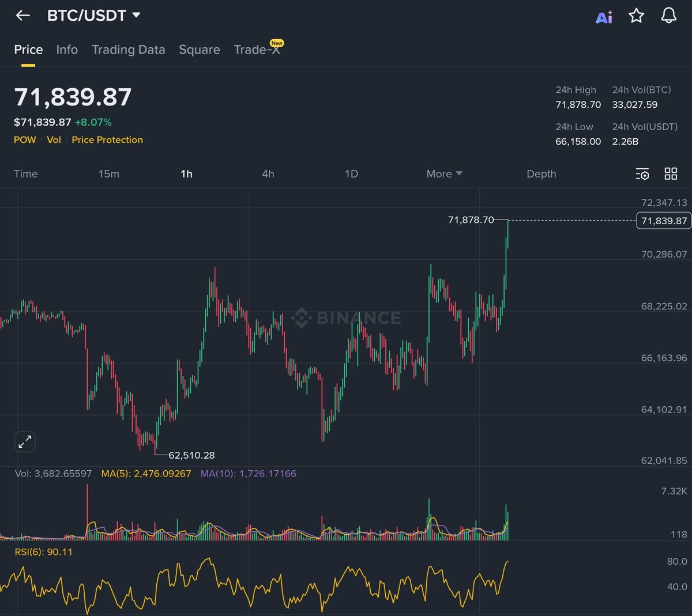Tap the chart low label 62,510.28
The width and height of the screenshot is (692, 616).
[191, 455]
